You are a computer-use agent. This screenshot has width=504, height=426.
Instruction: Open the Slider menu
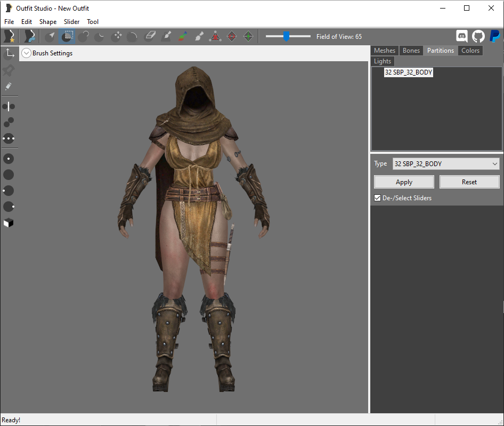(x=71, y=21)
